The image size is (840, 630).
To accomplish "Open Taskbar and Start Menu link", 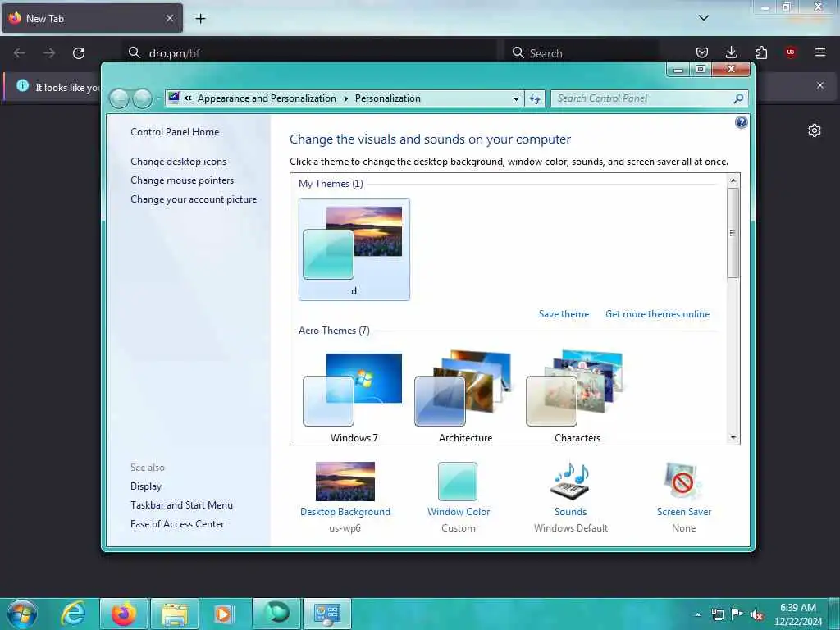I will [x=181, y=505].
